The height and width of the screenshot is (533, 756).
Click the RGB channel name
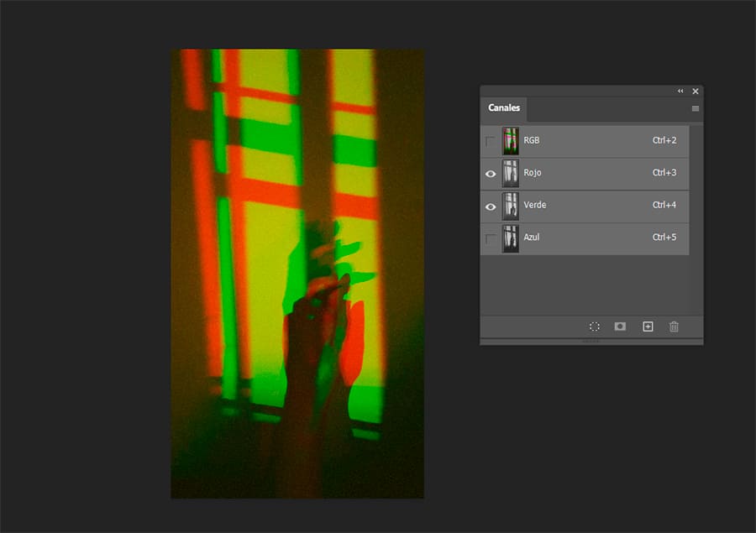point(532,140)
